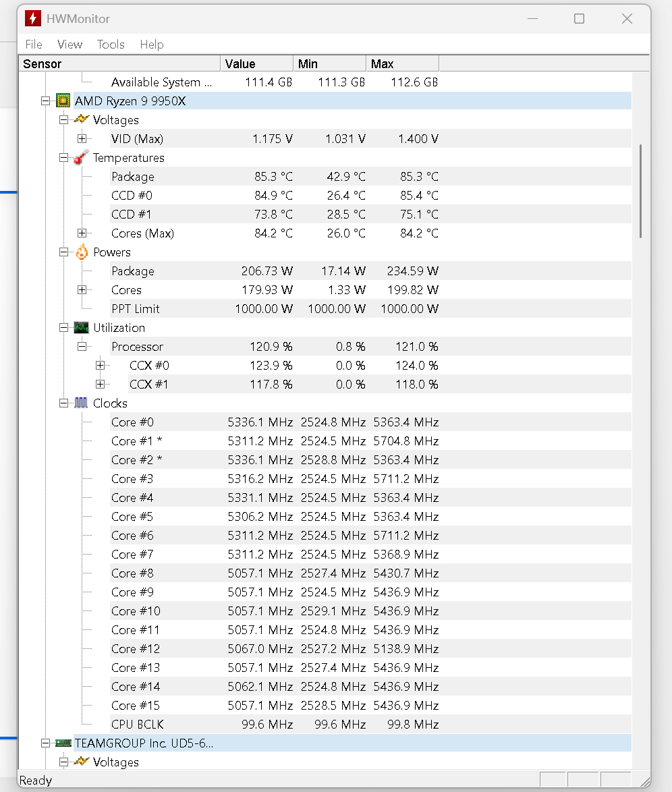This screenshot has width=672, height=792.
Task: Click the TEAMGROUP memory module icon
Action: pos(63,743)
